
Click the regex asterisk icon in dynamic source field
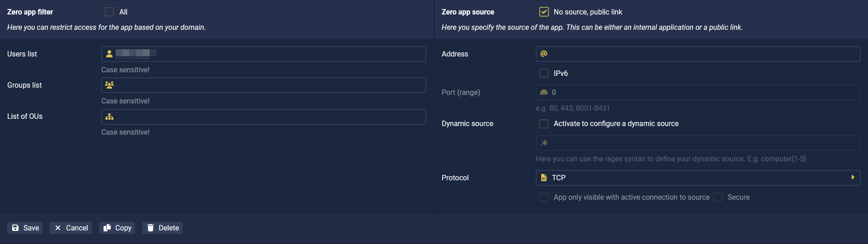pos(544,143)
